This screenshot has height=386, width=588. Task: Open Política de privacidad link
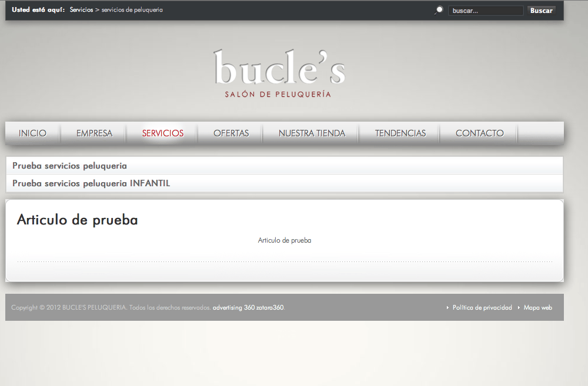[482, 307]
